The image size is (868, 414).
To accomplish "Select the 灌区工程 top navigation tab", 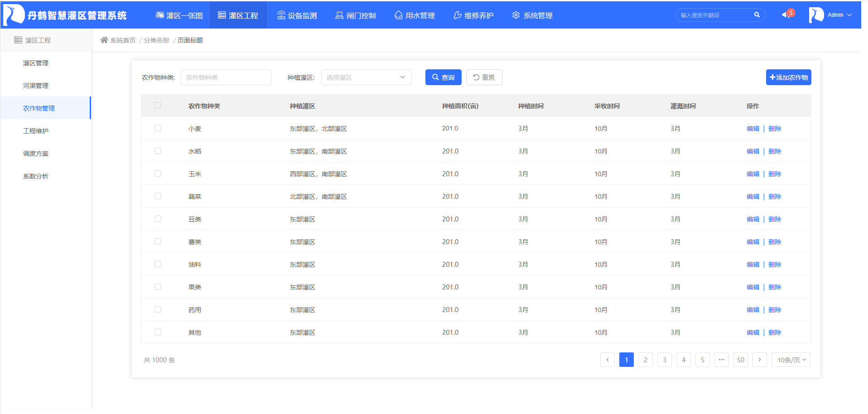I will pyautogui.click(x=238, y=15).
